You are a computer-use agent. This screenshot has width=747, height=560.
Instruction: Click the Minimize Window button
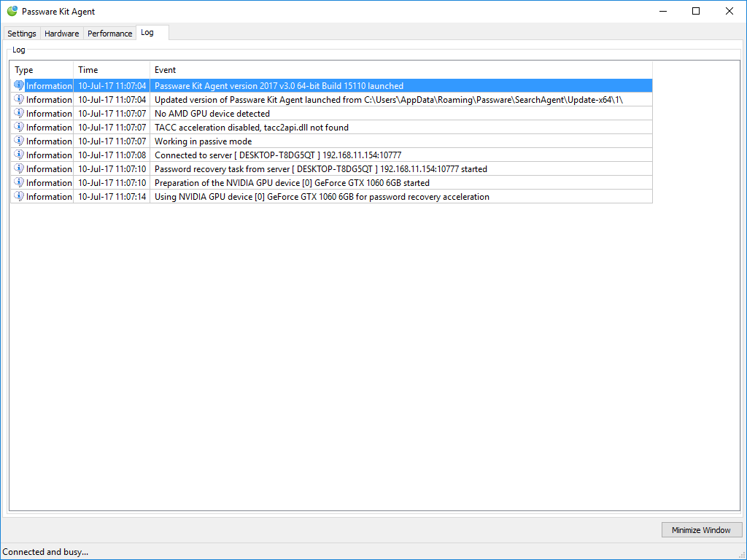(x=701, y=530)
